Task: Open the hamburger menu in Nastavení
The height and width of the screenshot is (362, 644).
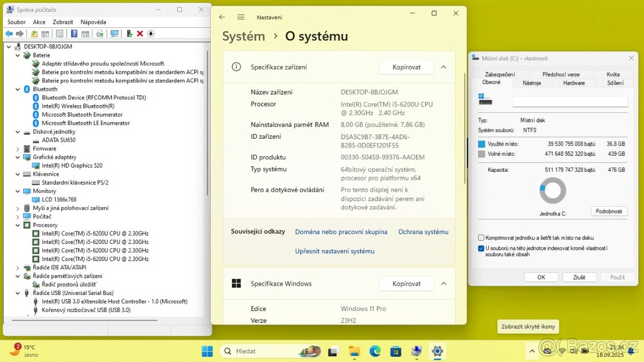Action: (x=241, y=17)
